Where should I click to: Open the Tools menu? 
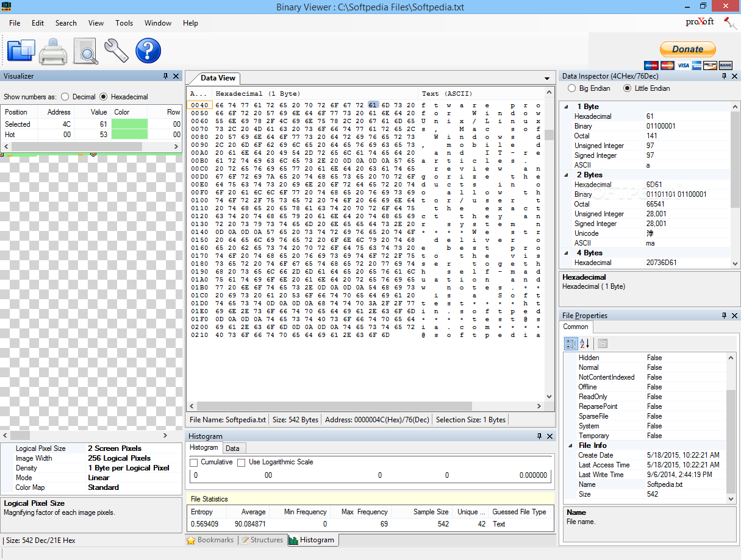click(124, 23)
